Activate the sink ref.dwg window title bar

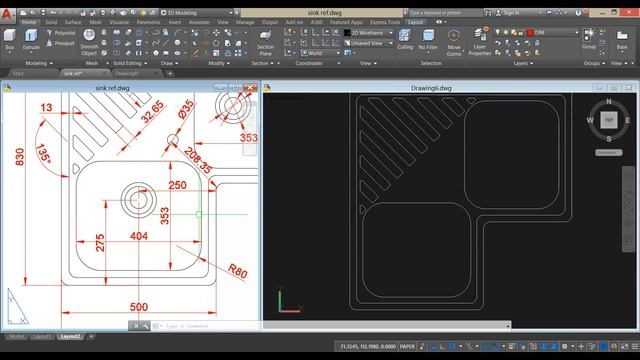112,88
